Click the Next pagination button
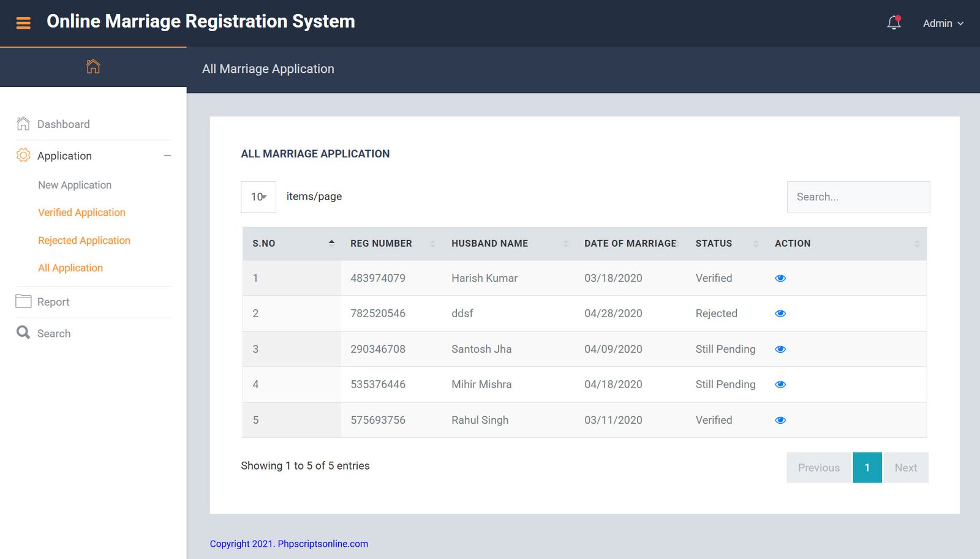 click(x=906, y=468)
